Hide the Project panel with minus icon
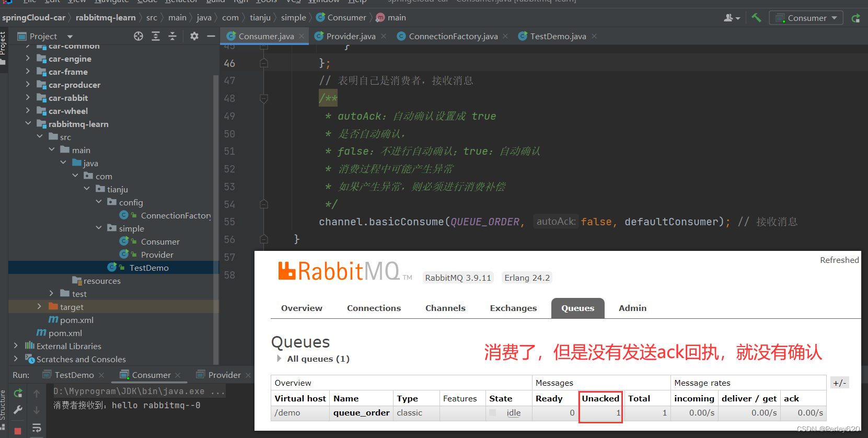Image resolution: width=868 pixels, height=438 pixels. (x=211, y=36)
